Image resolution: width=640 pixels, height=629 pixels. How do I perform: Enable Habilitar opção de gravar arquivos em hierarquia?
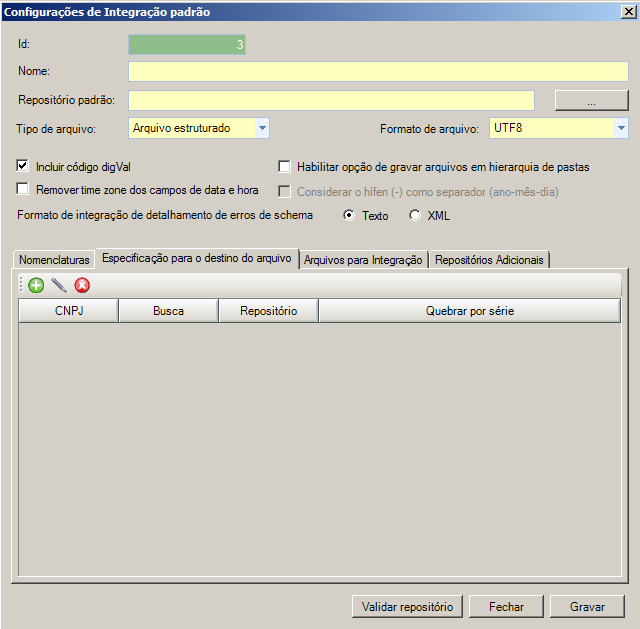coord(284,167)
